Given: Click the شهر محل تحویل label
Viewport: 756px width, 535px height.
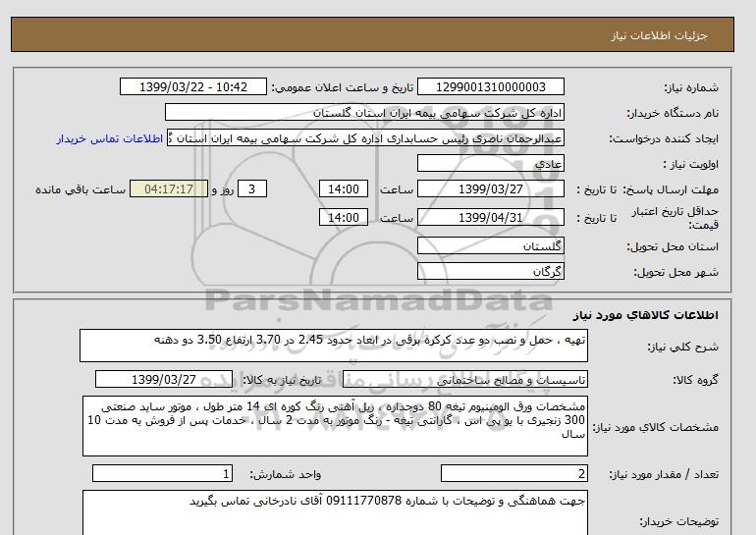Looking at the screenshot, I should [675, 272].
